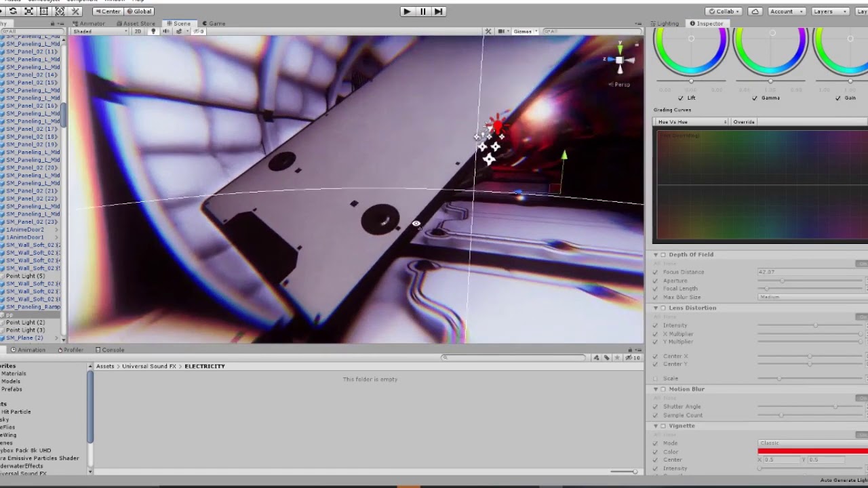Open the Collab dropdown

(724, 11)
